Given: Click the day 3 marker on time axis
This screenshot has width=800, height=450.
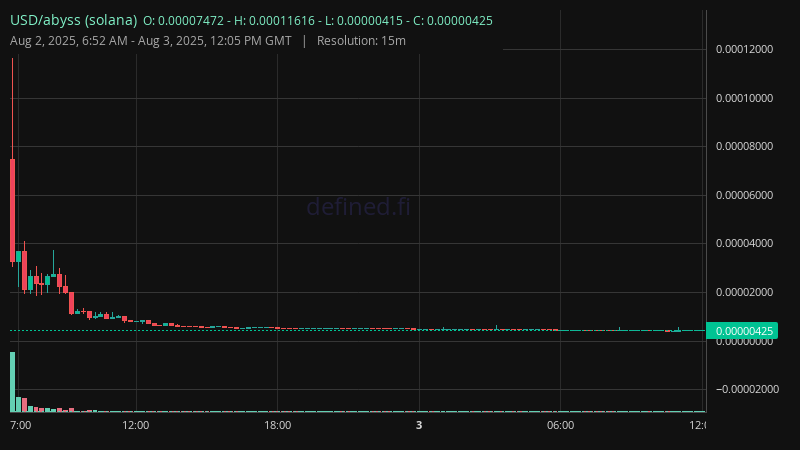Looking at the screenshot, I should pos(419,426).
